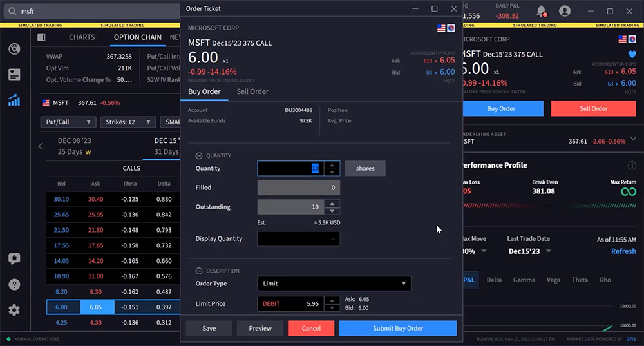Click the Performance Profile info icon

(632, 165)
